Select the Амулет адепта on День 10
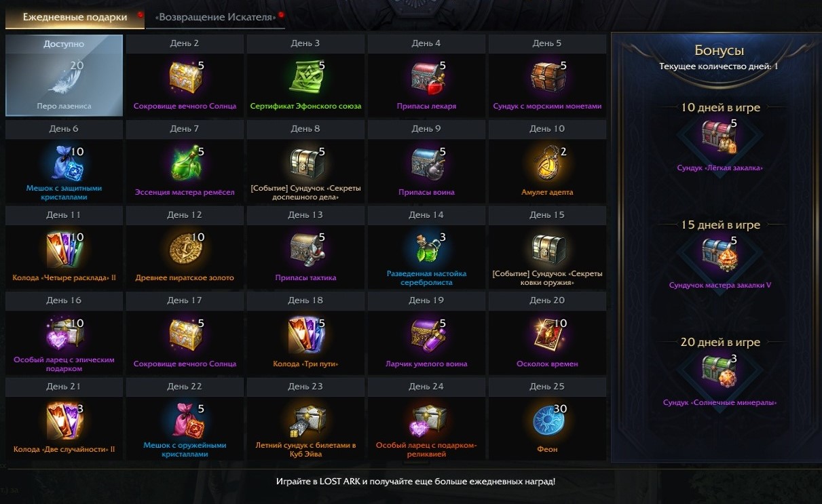The image size is (822, 504). tap(547, 163)
